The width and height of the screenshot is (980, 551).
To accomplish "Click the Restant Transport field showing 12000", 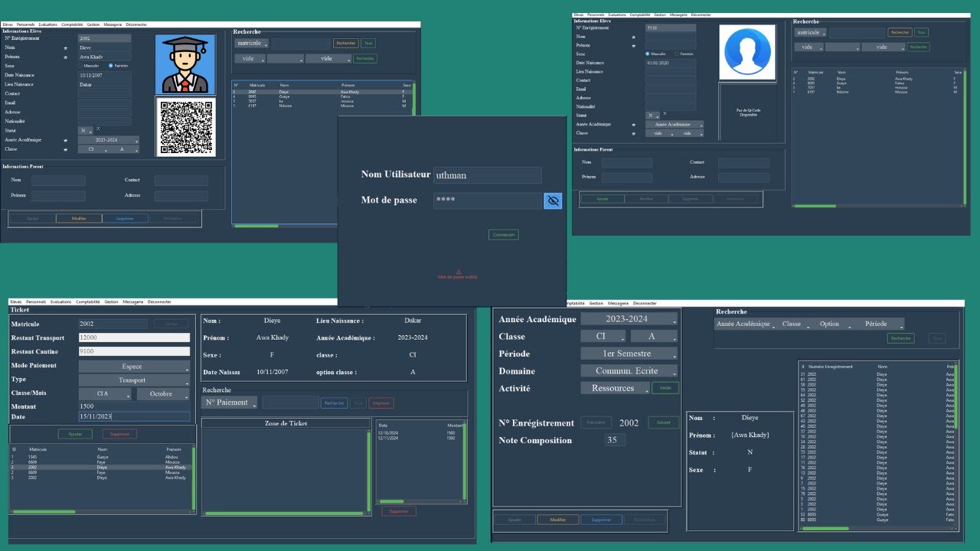I will click(x=134, y=337).
